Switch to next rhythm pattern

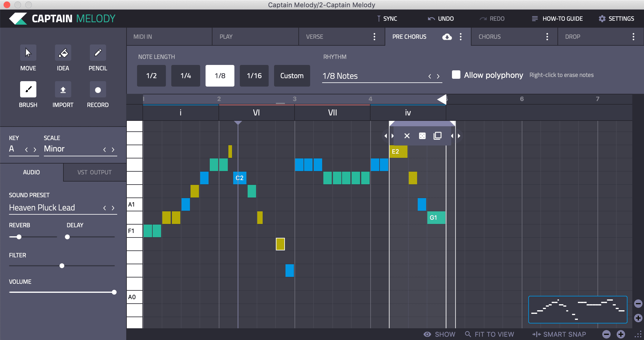(x=438, y=76)
